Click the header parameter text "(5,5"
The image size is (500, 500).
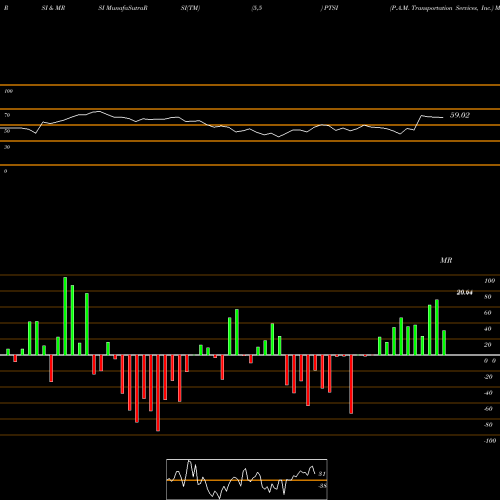click(x=257, y=8)
